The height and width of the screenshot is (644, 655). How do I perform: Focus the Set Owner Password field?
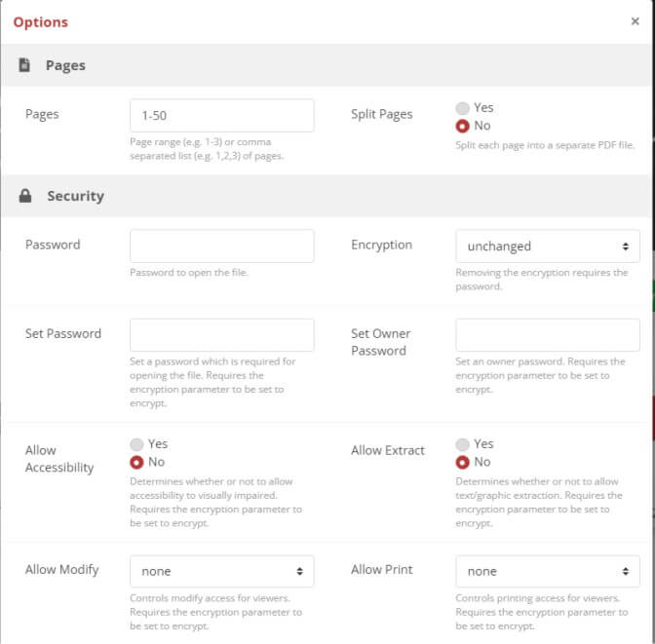point(548,335)
